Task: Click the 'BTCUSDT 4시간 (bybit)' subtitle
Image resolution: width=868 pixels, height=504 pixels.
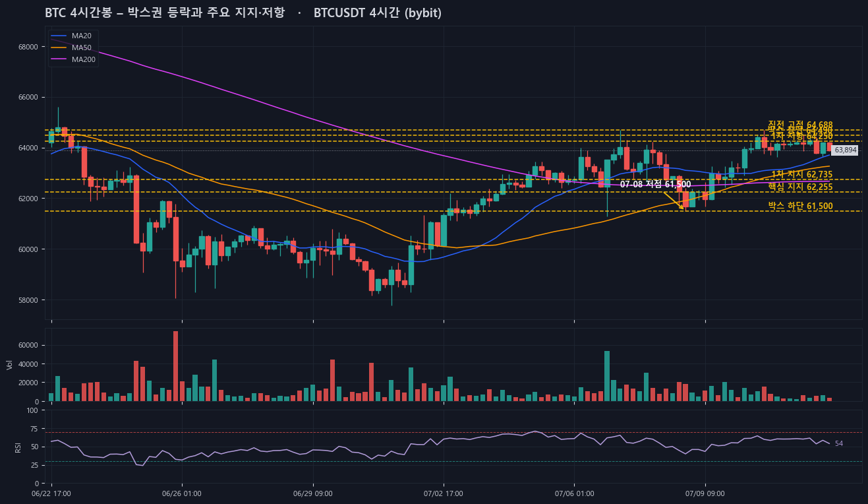Action: coord(378,13)
